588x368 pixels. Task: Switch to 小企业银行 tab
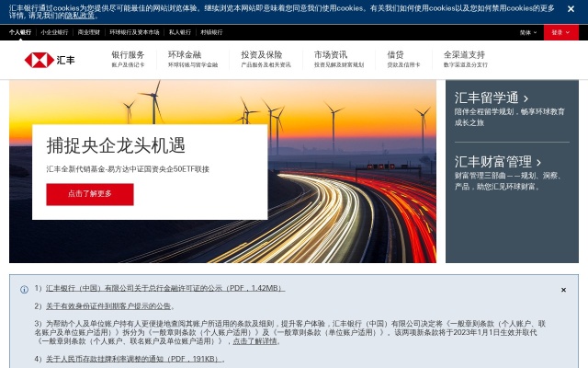point(53,32)
